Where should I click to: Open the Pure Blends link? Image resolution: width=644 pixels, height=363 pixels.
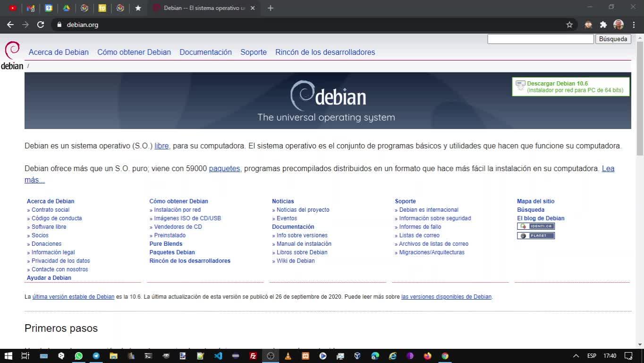[166, 244]
